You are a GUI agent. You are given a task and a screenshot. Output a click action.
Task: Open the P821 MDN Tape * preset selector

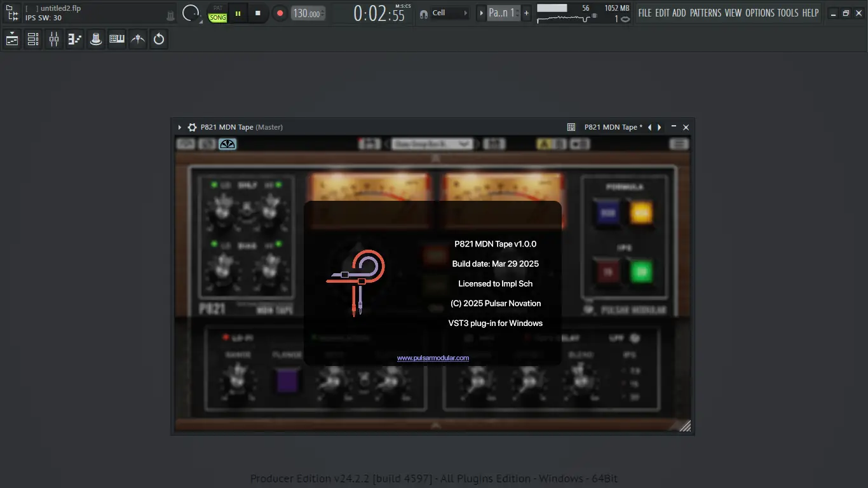pos(613,127)
